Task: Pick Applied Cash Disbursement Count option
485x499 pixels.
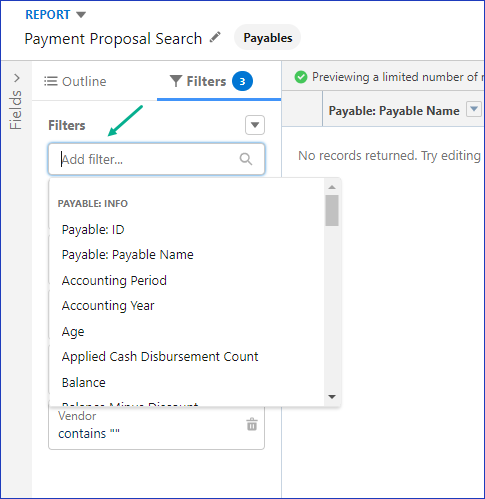Action: [160, 357]
